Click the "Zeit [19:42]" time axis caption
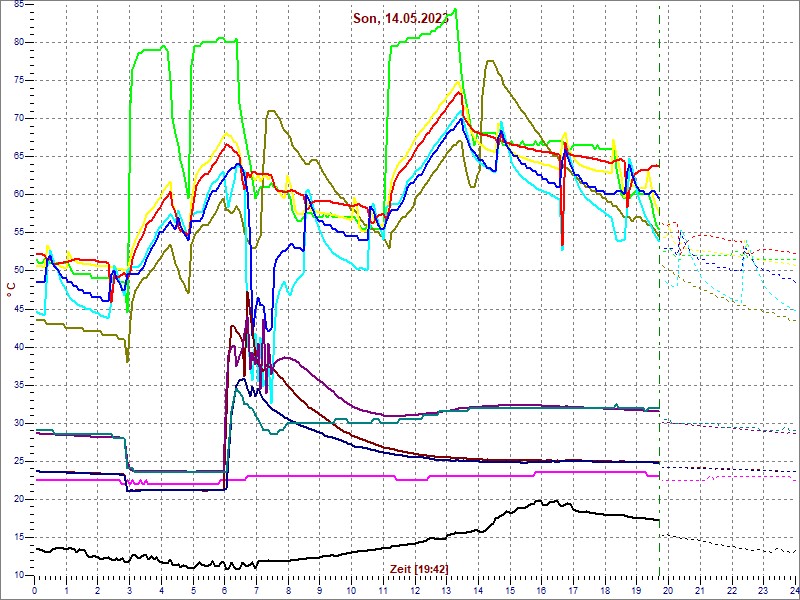The image size is (800, 600). [419, 568]
